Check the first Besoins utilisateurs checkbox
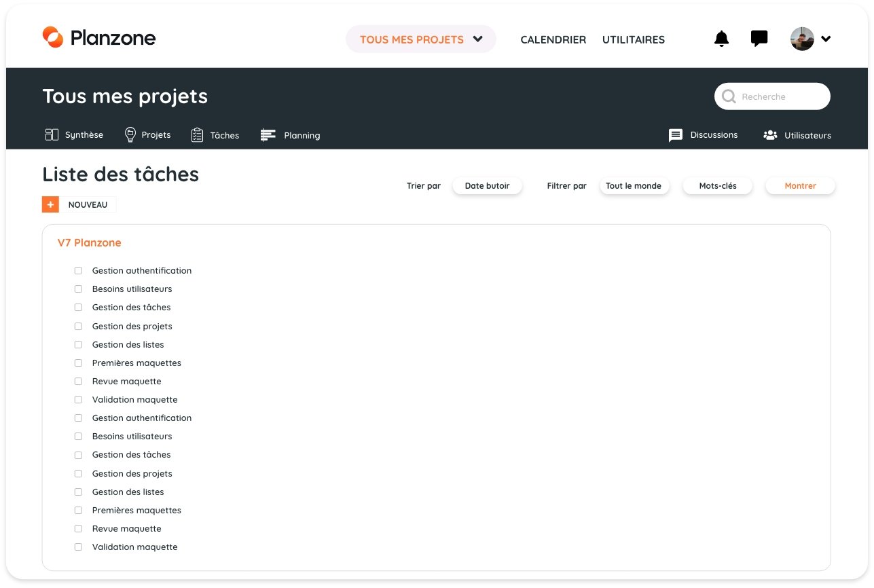This screenshot has height=588, width=874. (x=78, y=289)
